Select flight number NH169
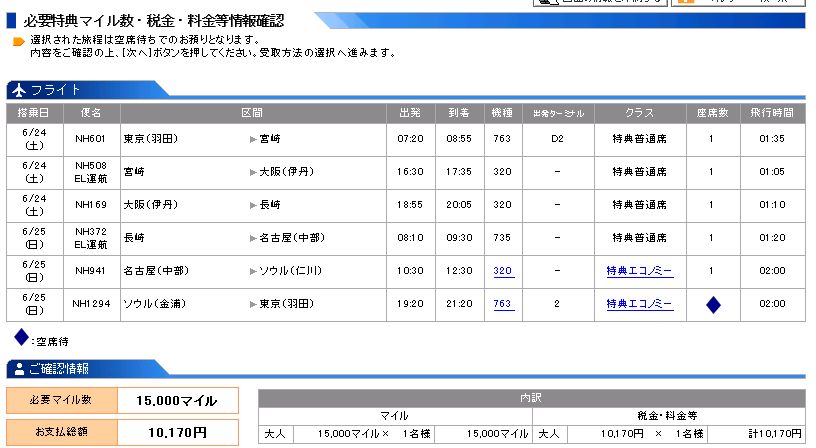The width and height of the screenshot is (816, 448). pyautogui.click(x=91, y=204)
